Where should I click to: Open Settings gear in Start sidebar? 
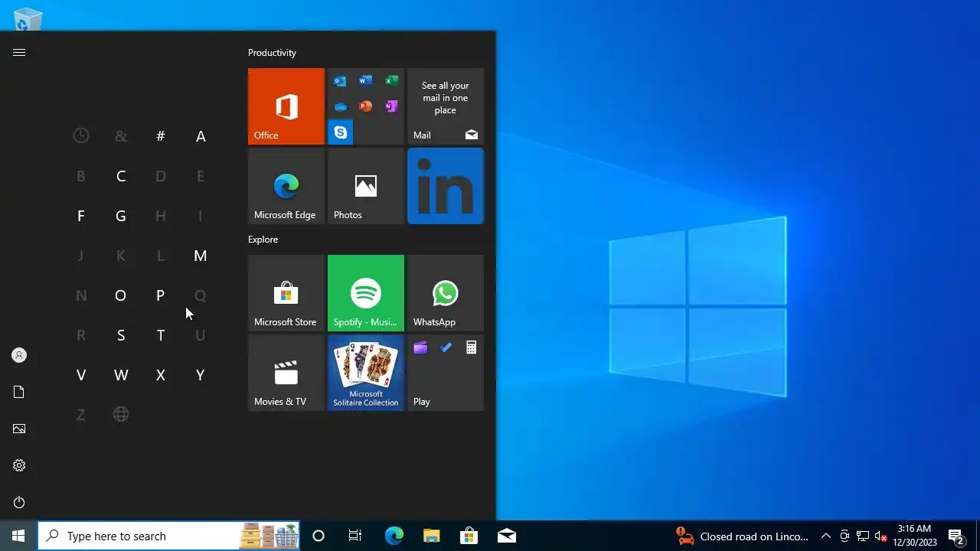pos(19,465)
